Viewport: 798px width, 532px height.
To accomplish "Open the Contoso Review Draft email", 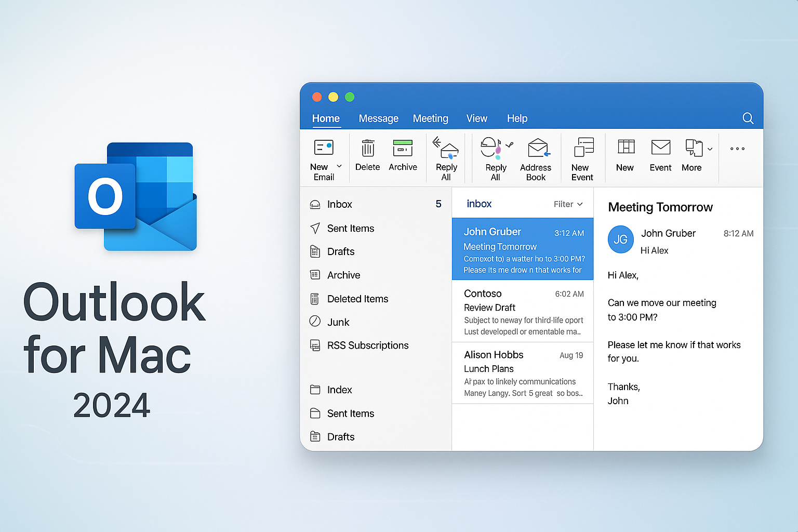I will click(x=523, y=312).
